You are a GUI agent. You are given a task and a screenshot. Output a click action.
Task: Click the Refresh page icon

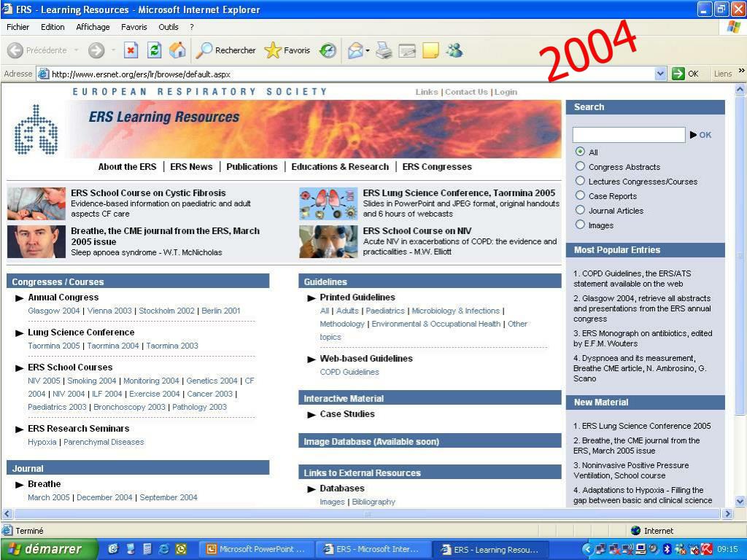click(x=154, y=50)
